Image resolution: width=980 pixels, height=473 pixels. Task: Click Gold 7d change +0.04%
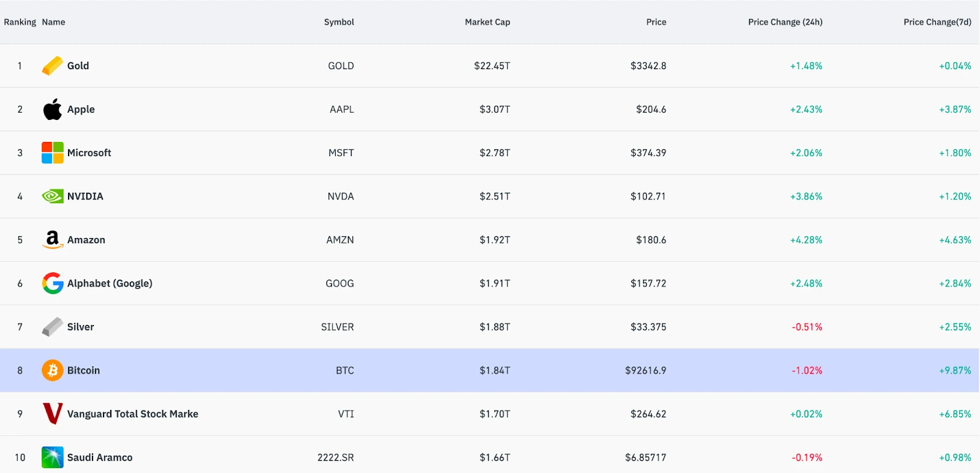955,65
